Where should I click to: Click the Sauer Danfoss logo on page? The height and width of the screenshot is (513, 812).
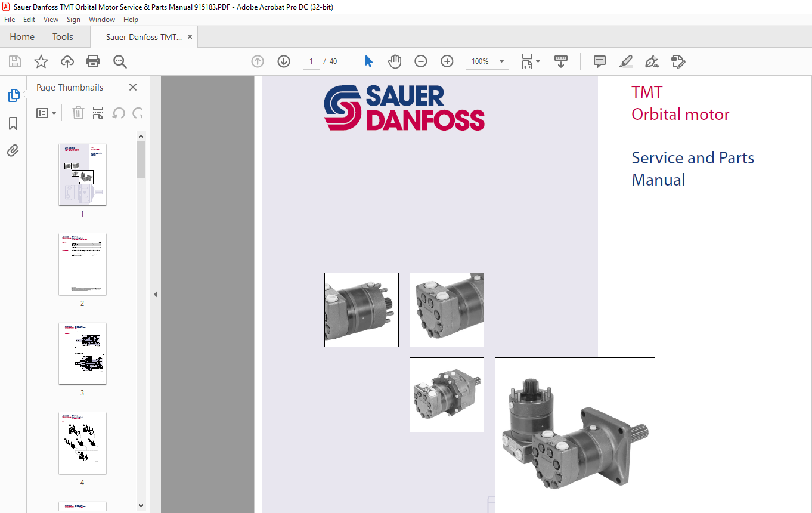[404, 108]
